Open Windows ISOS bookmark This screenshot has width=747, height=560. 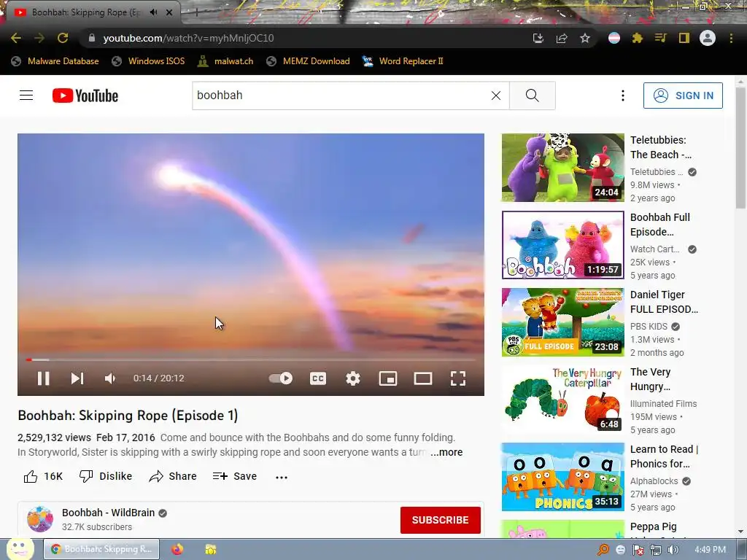click(x=148, y=61)
